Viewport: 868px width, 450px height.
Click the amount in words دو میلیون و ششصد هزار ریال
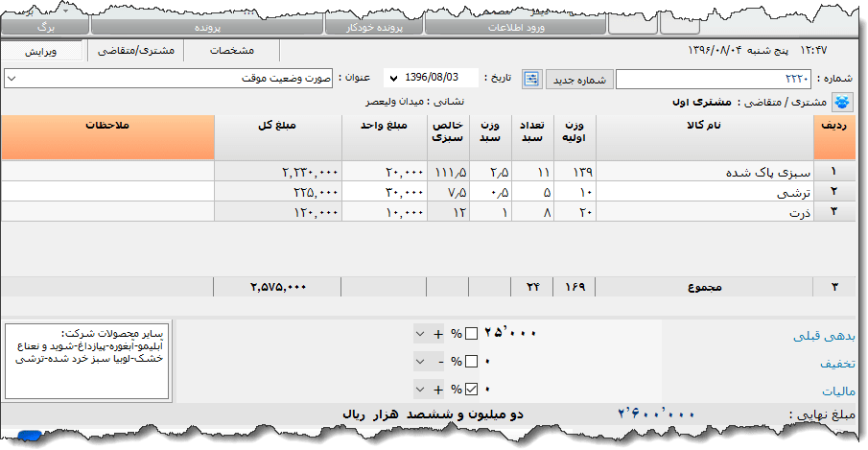coord(433,414)
